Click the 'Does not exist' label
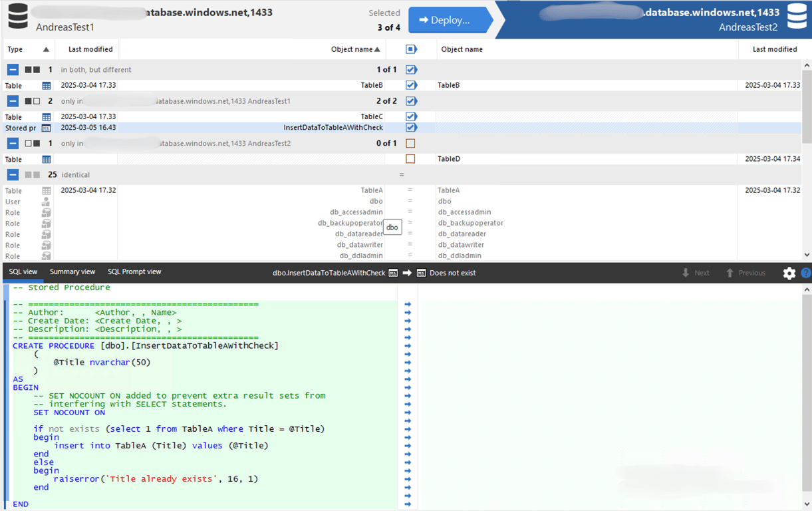The height and width of the screenshot is (511, 812). (453, 273)
